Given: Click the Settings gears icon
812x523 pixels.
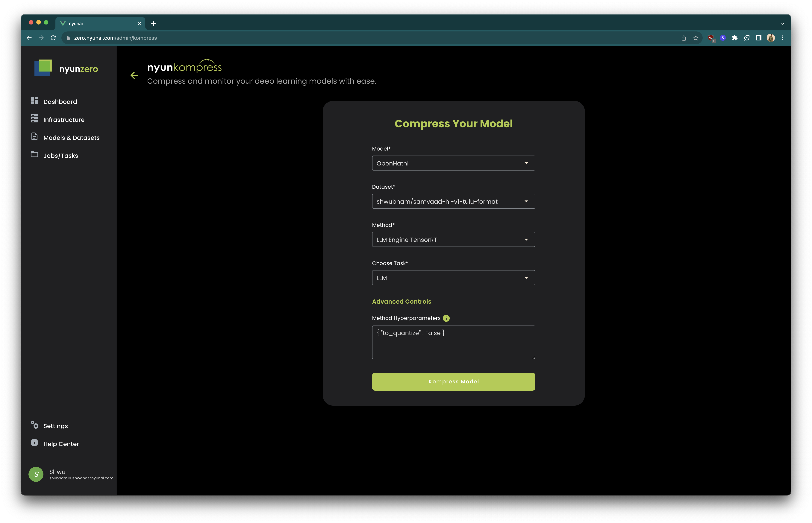Looking at the screenshot, I should pos(34,425).
